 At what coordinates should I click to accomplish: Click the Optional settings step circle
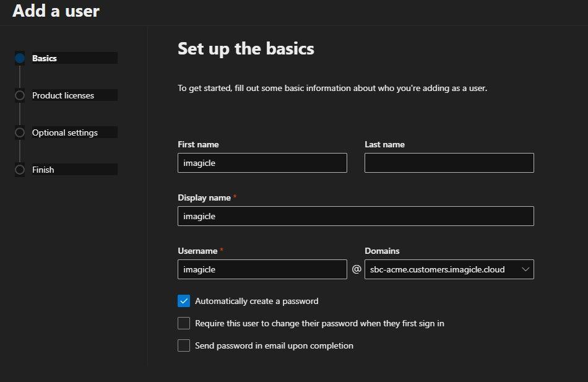pyautogui.click(x=20, y=132)
